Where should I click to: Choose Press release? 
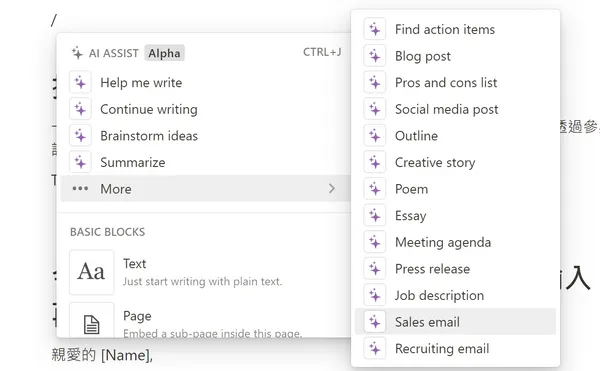(455, 268)
